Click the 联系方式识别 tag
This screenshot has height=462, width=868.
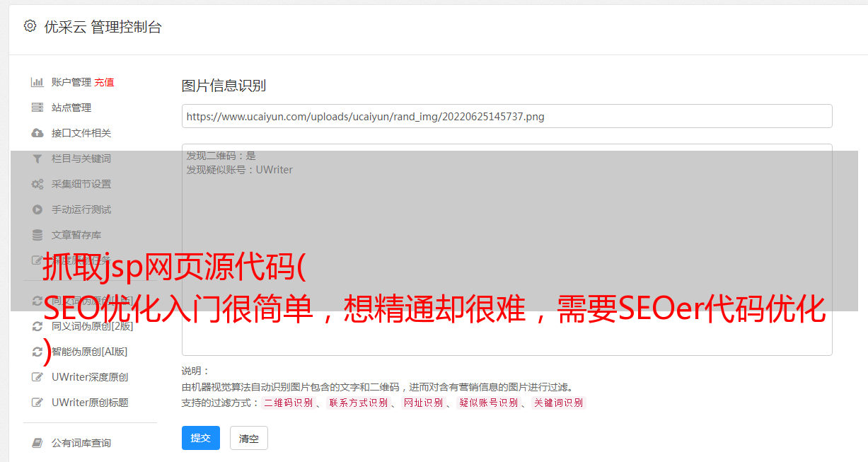(359, 403)
